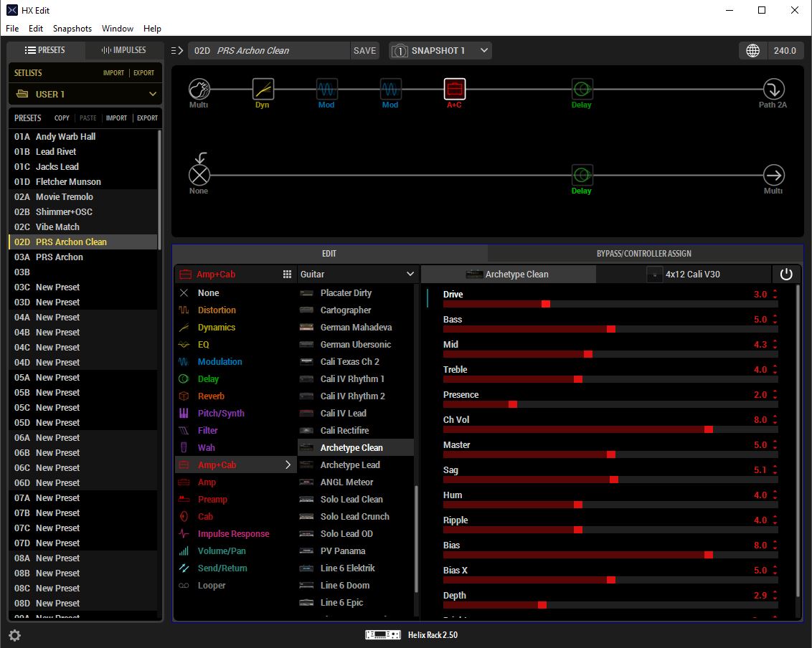Click the Mid slider handle
The width and height of the screenshot is (812, 648).
(587, 354)
